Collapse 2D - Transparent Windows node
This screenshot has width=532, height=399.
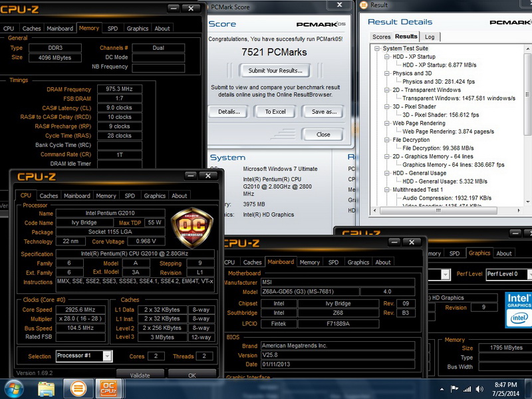(x=386, y=90)
